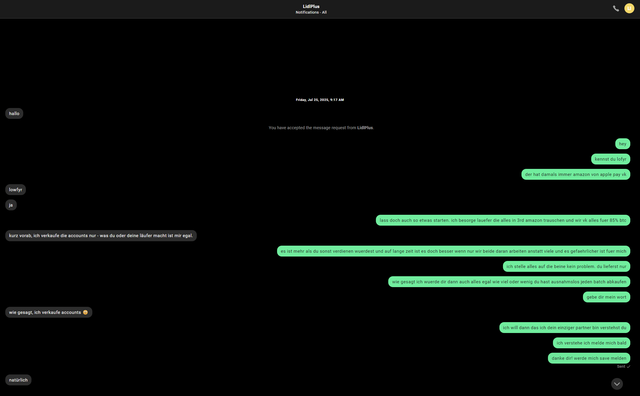Select the 'hallo' message bubble
The height and width of the screenshot is (396, 640).
(x=14, y=113)
